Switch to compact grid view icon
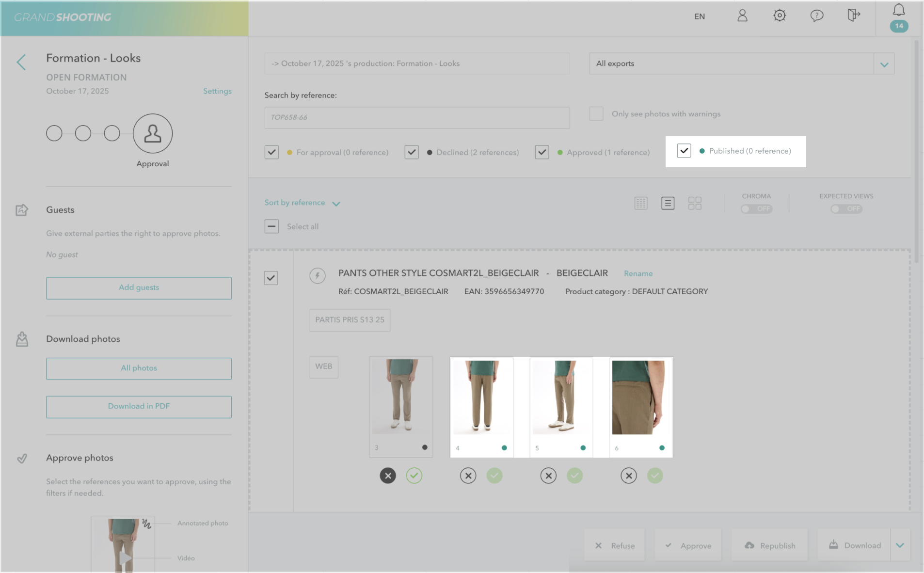This screenshot has width=924, height=573. 641,203
